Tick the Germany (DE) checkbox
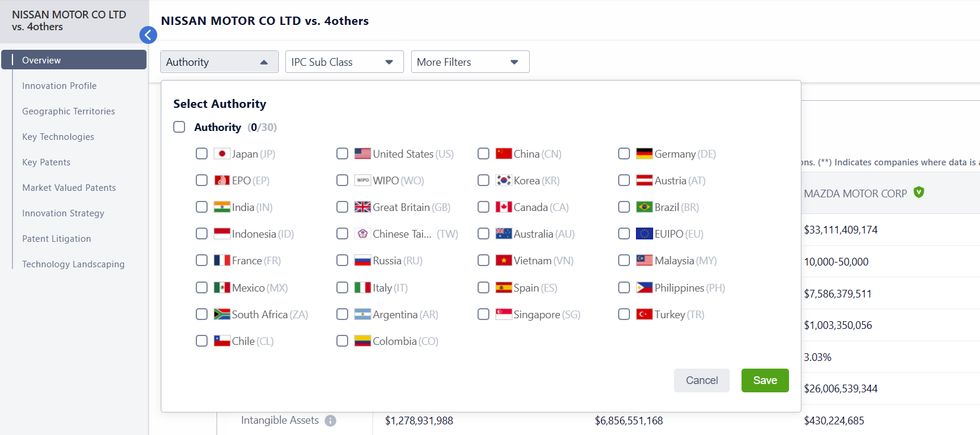The width and height of the screenshot is (980, 435). (x=624, y=154)
